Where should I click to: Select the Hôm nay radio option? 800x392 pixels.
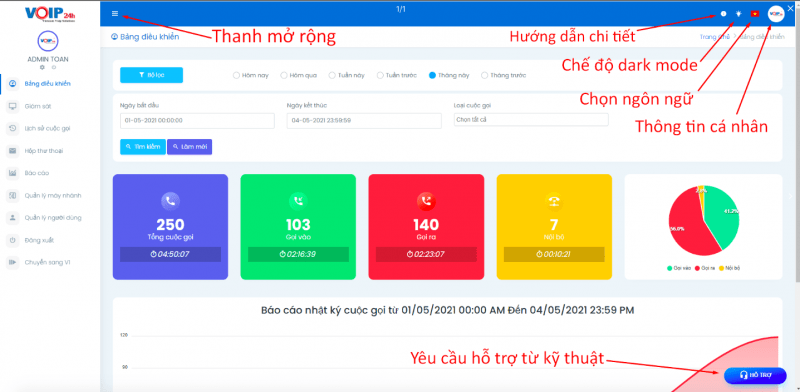[236, 75]
